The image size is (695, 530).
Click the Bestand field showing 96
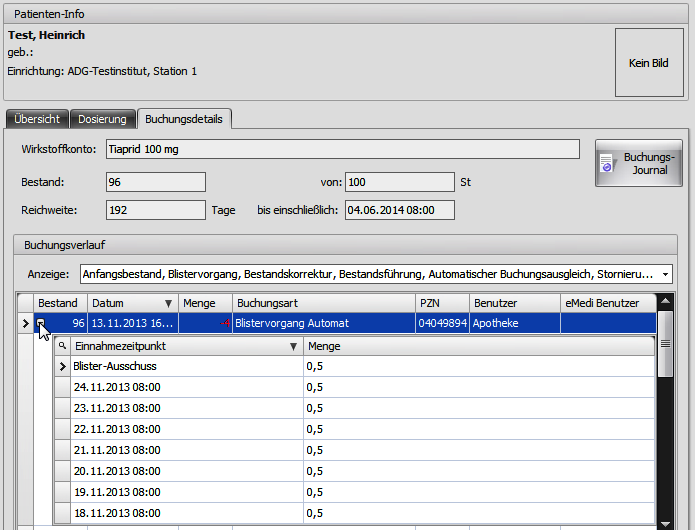156,182
